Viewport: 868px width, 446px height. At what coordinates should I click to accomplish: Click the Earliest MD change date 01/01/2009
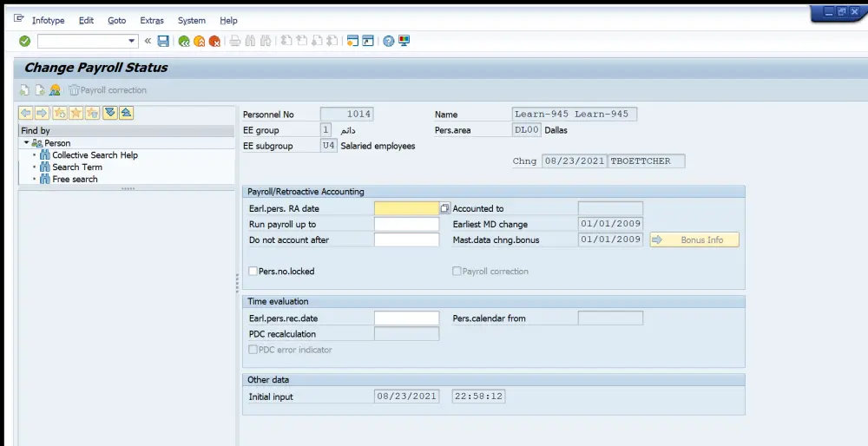610,224
